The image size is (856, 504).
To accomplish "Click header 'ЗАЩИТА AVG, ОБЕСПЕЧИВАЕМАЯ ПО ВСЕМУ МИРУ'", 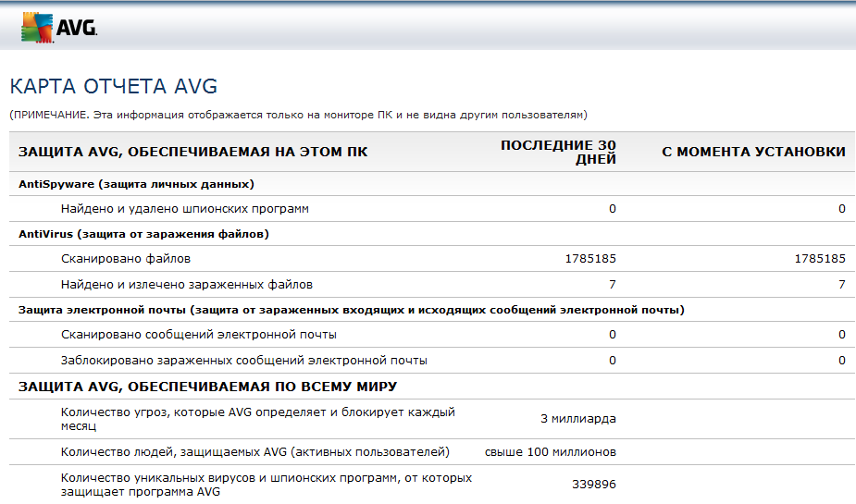I will point(208,387).
